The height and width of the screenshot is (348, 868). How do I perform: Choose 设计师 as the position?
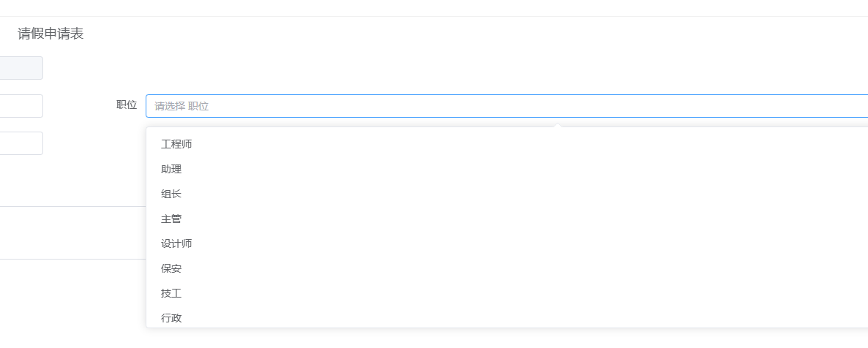pyautogui.click(x=176, y=244)
